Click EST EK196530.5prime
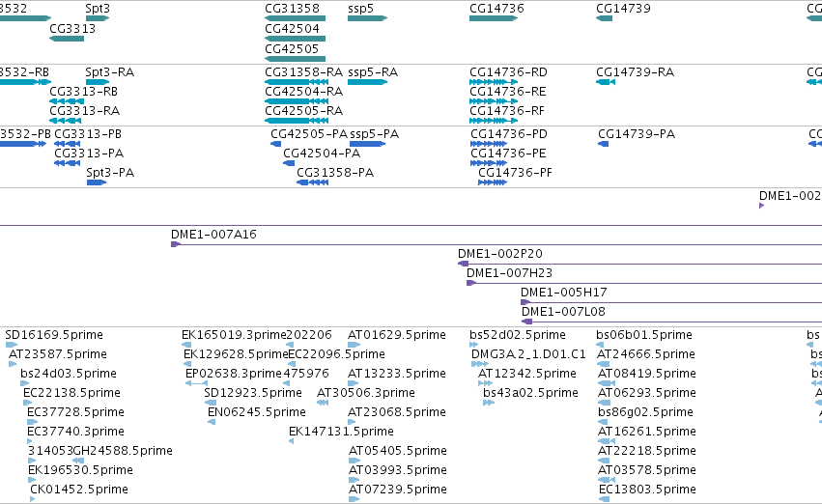 [32, 481]
